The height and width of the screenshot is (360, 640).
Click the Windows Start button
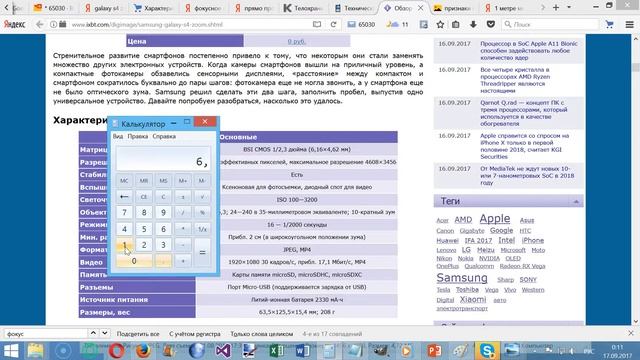tap(11, 351)
